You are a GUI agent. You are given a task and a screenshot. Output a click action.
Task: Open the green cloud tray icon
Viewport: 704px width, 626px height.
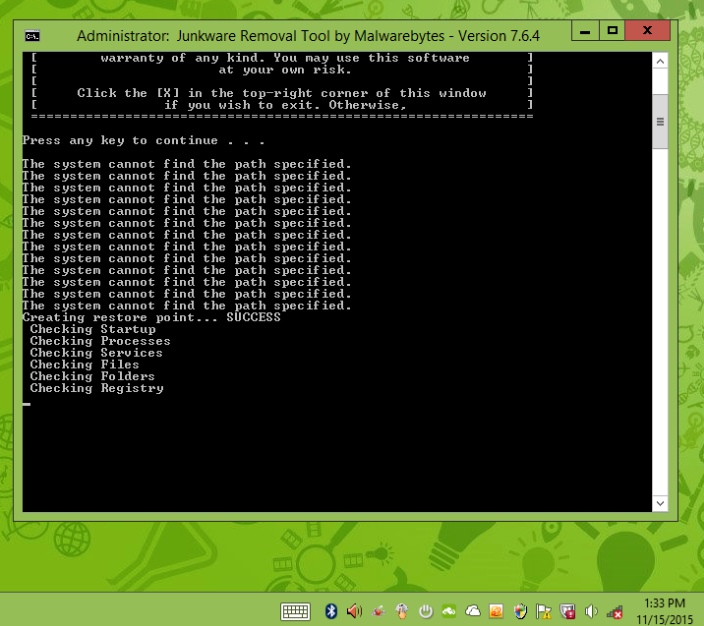pyautogui.click(x=449, y=611)
